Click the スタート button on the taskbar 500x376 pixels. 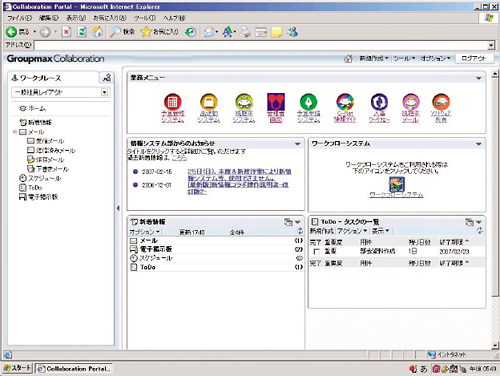pos(17,368)
